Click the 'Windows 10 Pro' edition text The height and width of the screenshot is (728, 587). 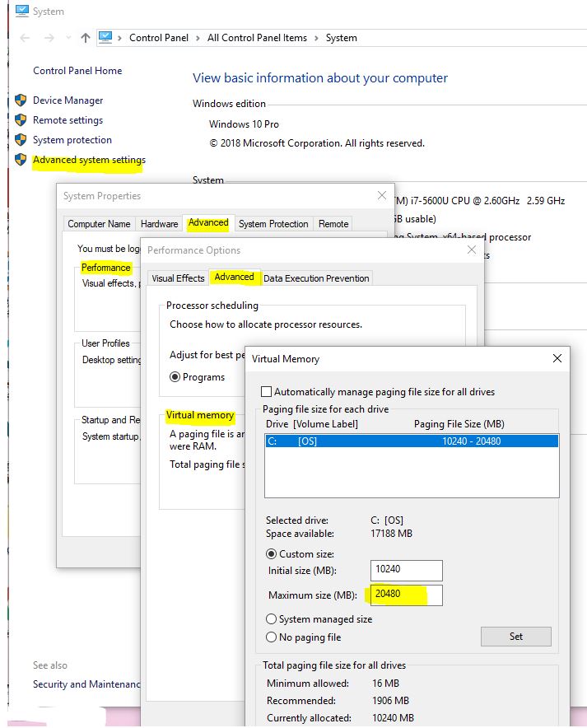pyautogui.click(x=244, y=124)
